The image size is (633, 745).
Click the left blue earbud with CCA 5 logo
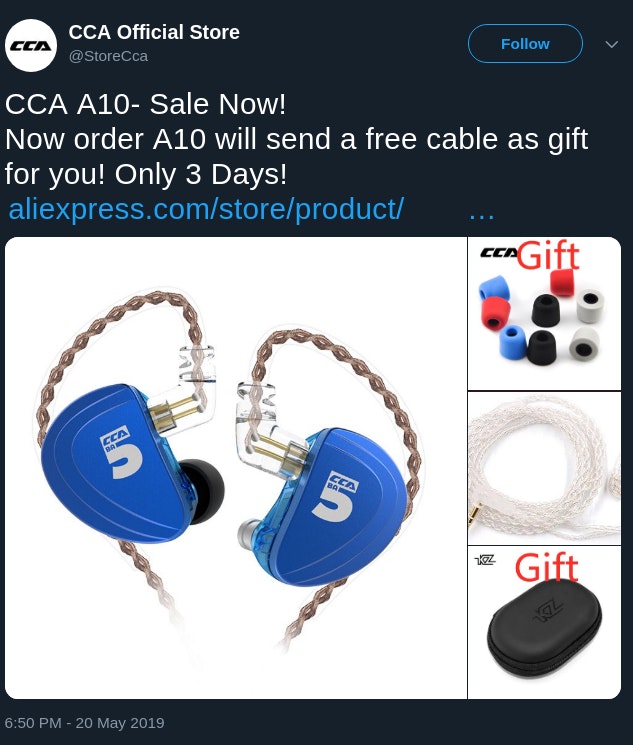pos(114,463)
